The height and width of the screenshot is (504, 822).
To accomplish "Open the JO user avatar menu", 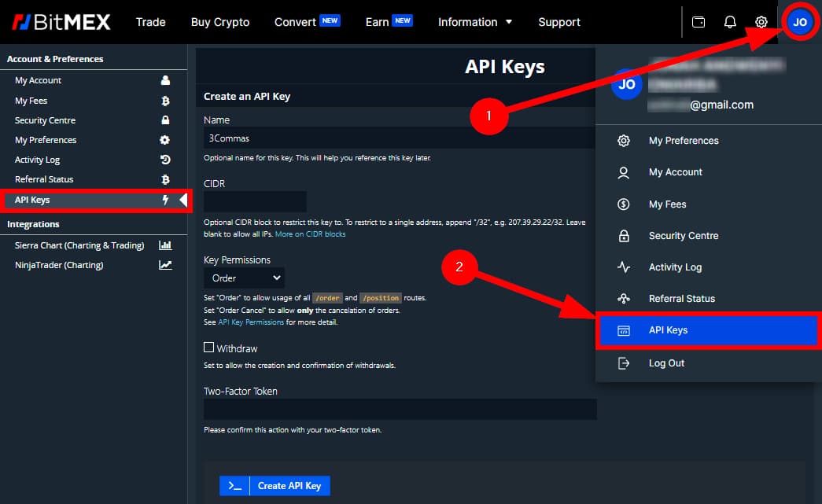I will pos(799,22).
